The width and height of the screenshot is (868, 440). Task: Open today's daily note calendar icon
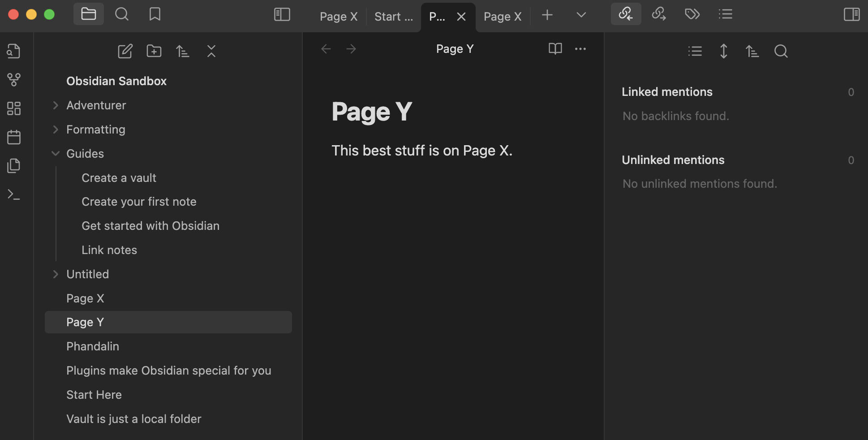[14, 137]
